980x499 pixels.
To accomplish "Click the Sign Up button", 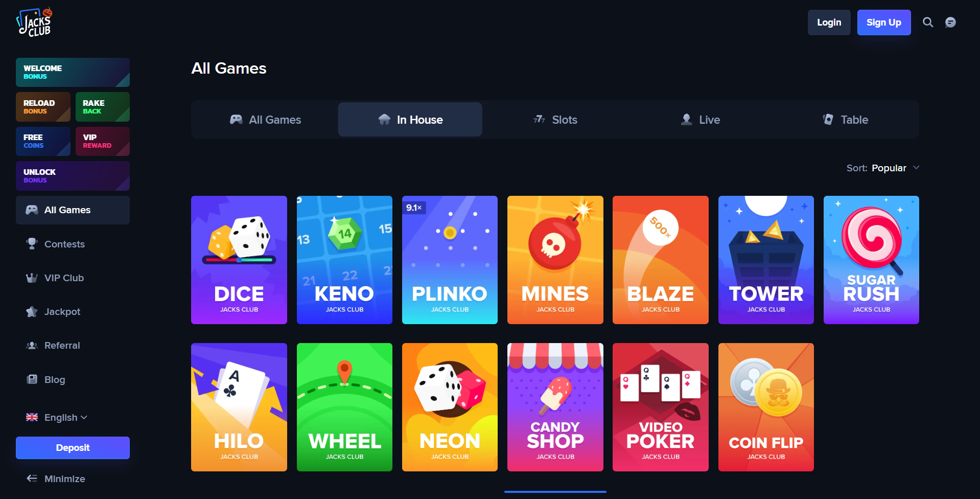I will pyautogui.click(x=884, y=22).
